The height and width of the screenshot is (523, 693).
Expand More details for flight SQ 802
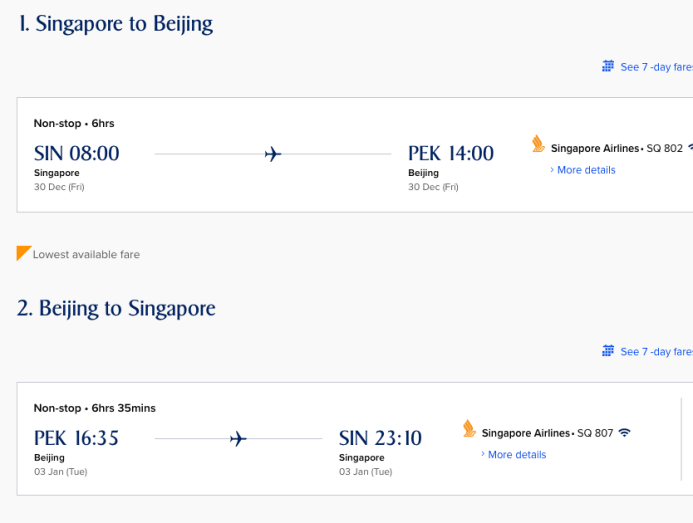pyautogui.click(x=585, y=170)
